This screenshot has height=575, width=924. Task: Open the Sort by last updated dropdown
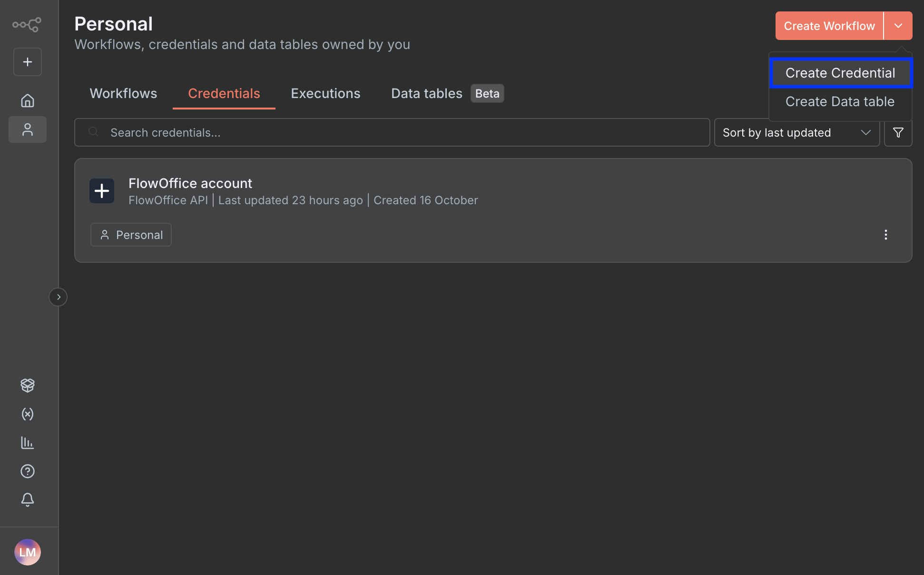[x=796, y=133]
